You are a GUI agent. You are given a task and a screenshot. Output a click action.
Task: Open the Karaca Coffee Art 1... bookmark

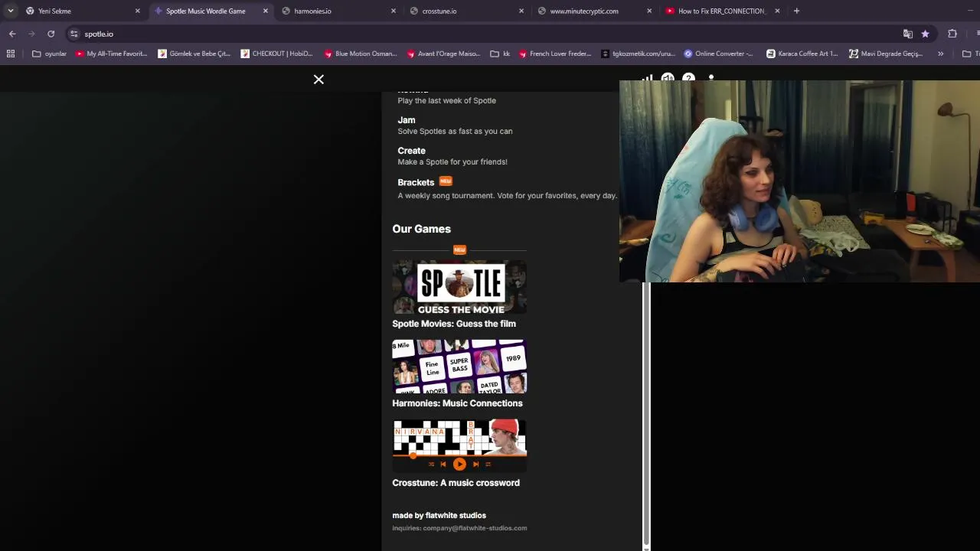point(802,54)
